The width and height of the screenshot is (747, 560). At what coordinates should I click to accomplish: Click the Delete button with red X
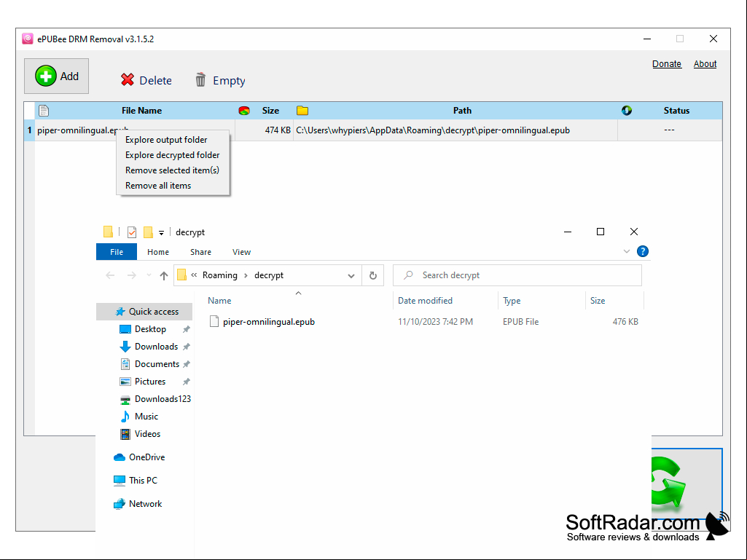point(146,81)
